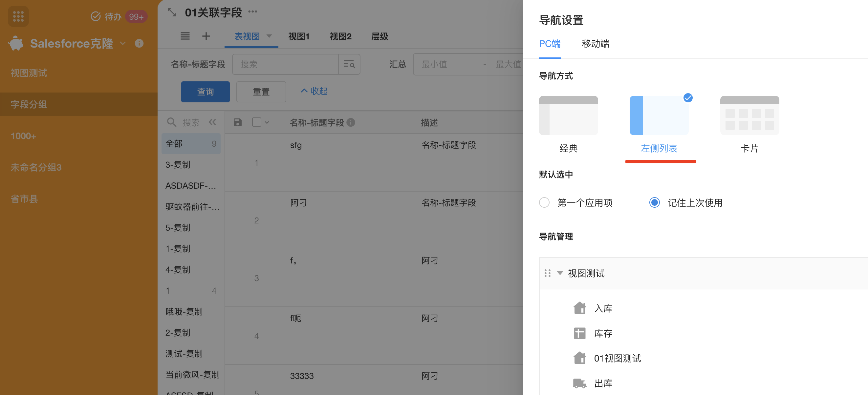Expand the Salesforce克隆 app name dropdown
The height and width of the screenshot is (395, 868).
pos(123,43)
